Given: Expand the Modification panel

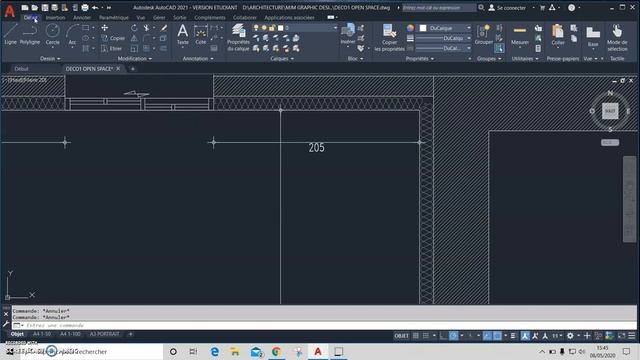Looking at the screenshot, I should 135,58.
